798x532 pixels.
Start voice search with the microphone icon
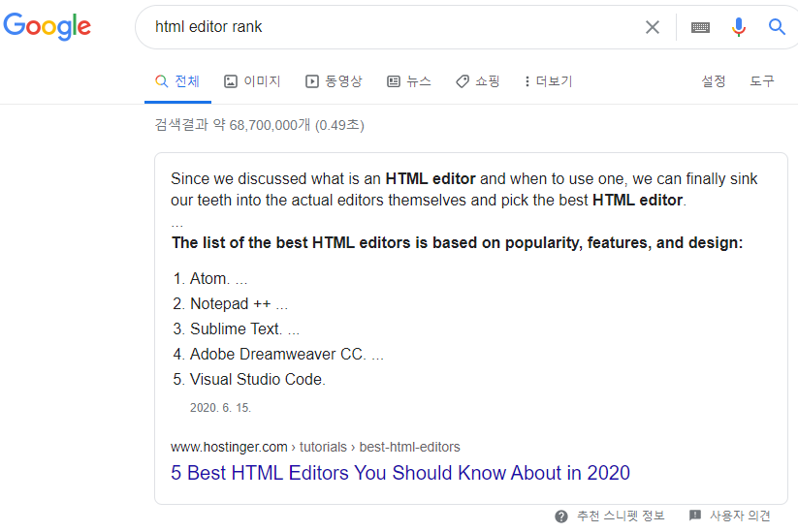click(x=739, y=27)
